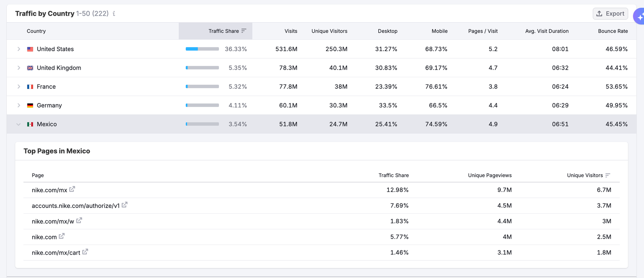644x278 pixels.
Task: Click sort icon in Unique Visitors subtable header
Action: (607, 175)
